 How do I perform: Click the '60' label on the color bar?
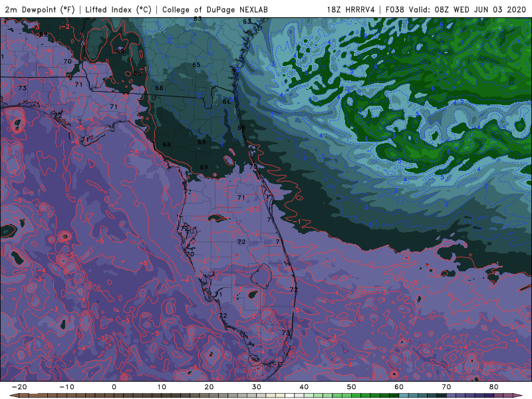[x=399, y=387]
